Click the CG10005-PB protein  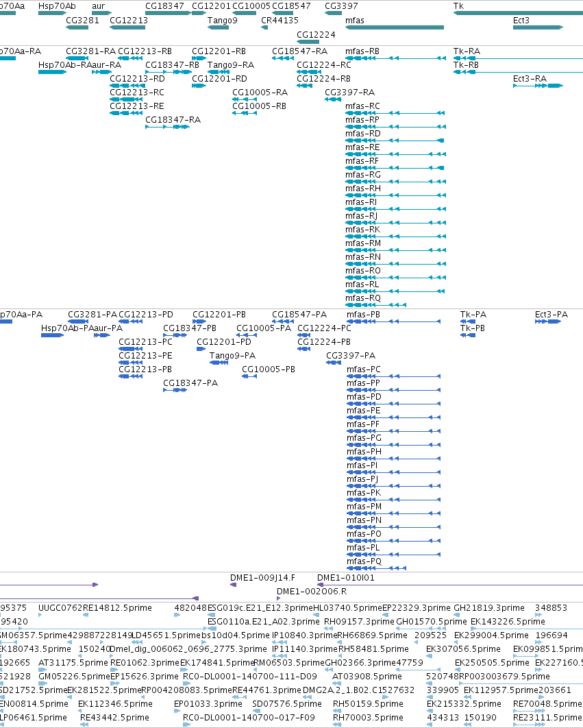(x=249, y=376)
